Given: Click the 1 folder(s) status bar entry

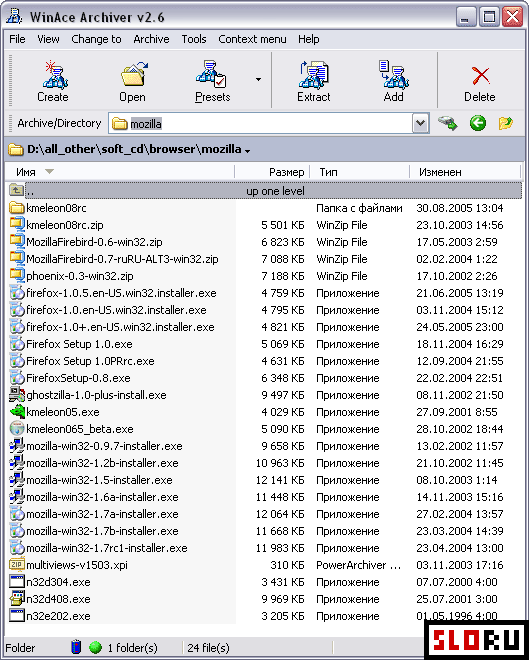Looking at the screenshot, I should (x=132, y=647).
